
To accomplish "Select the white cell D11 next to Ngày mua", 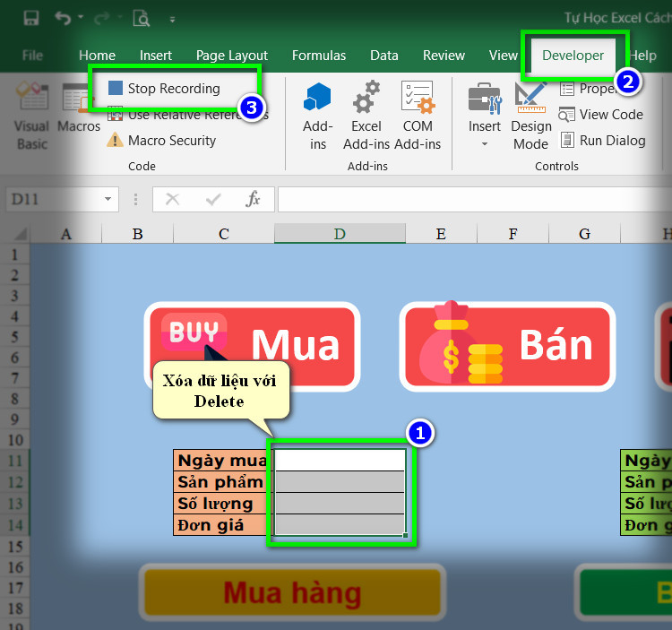I will pyautogui.click(x=340, y=461).
